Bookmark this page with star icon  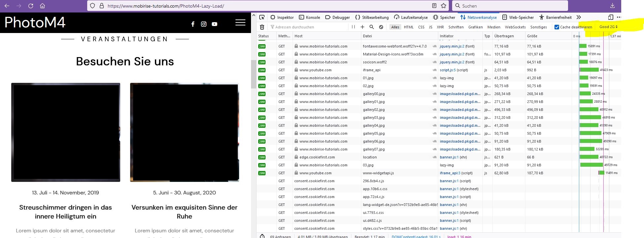[x=444, y=6]
